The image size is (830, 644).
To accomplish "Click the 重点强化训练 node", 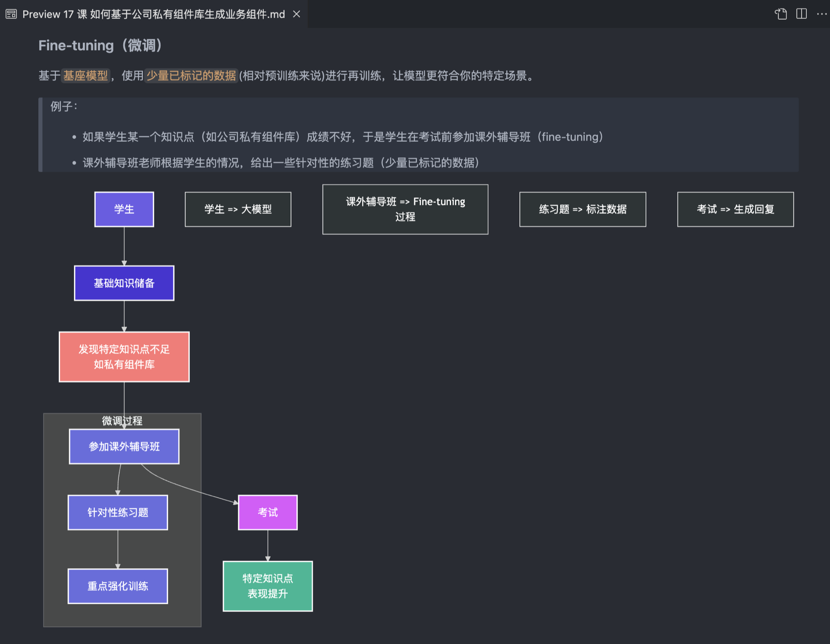I will tap(118, 586).
